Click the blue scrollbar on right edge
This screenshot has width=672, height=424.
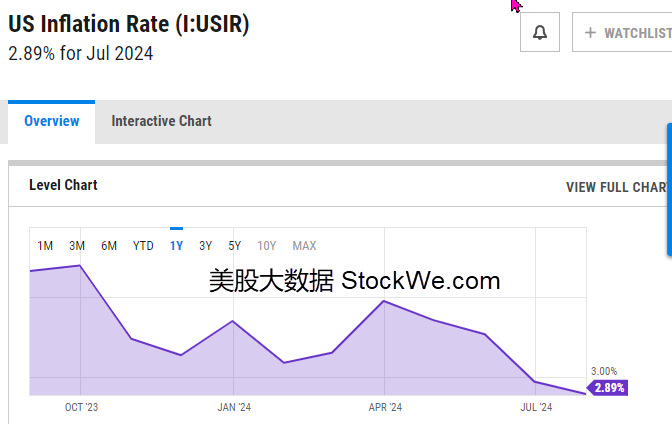point(669,190)
